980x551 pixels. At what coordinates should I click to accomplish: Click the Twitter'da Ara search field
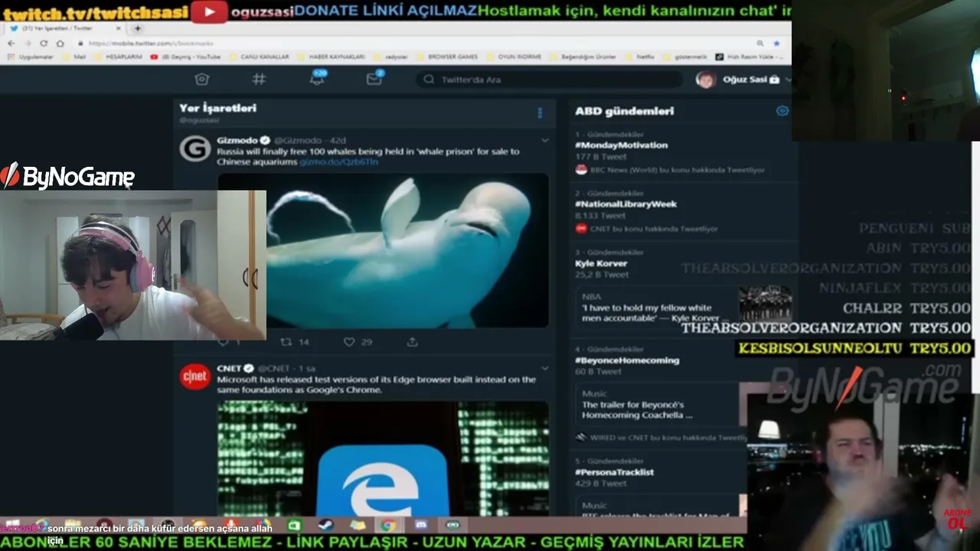pyautogui.click(x=549, y=80)
